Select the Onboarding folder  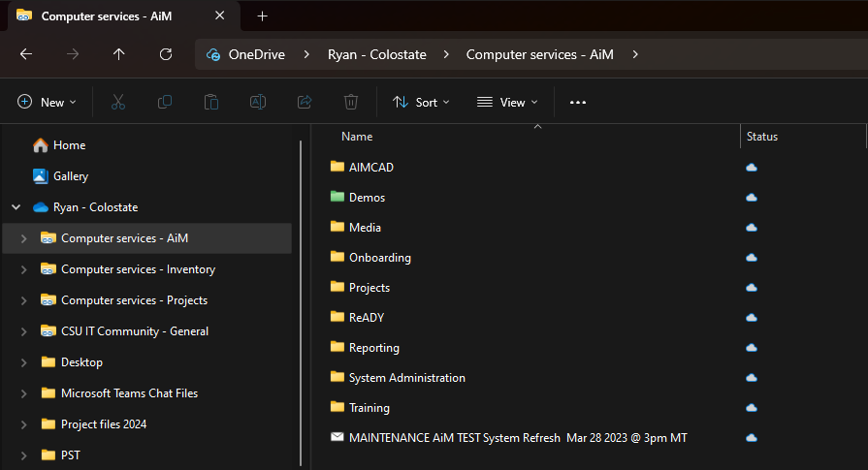(x=380, y=257)
